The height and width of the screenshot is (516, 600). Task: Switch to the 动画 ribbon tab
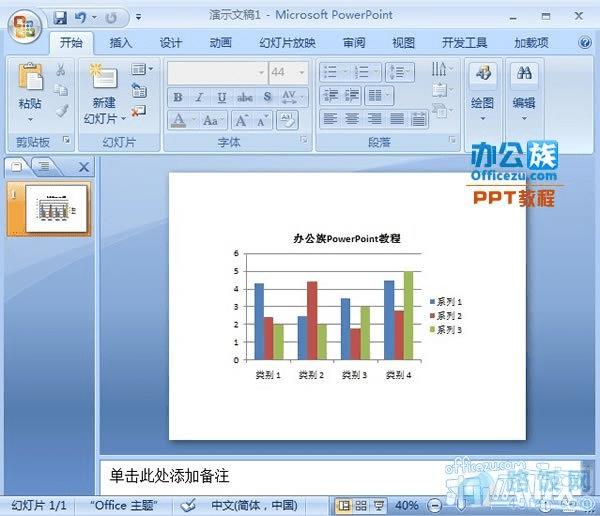220,42
